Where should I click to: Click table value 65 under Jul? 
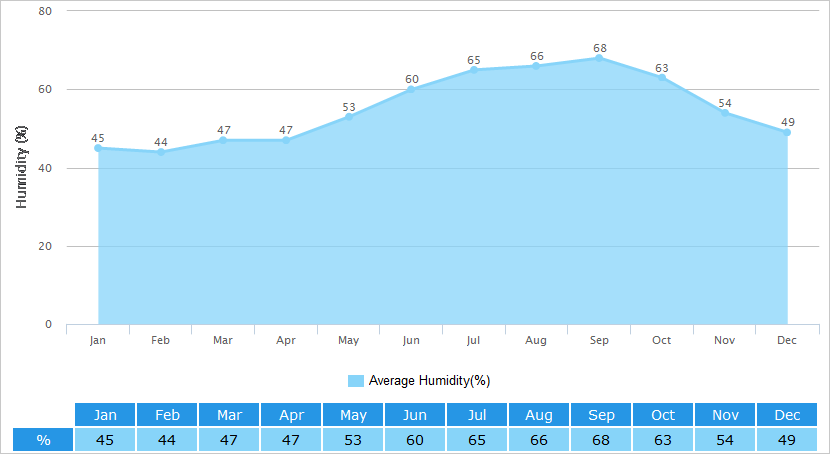pyautogui.click(x=476, y=440)
